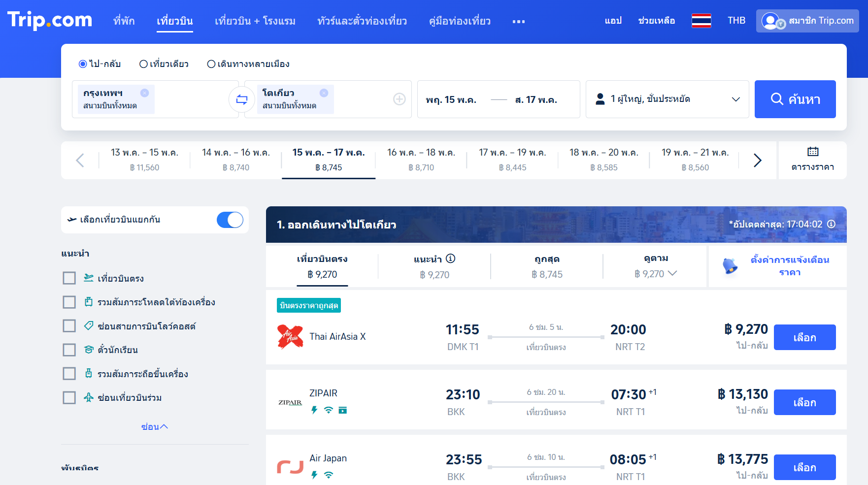Click Air Japan's power outlet amenity icon
Screen dimensions: 868x485
[x=314, y=475]
